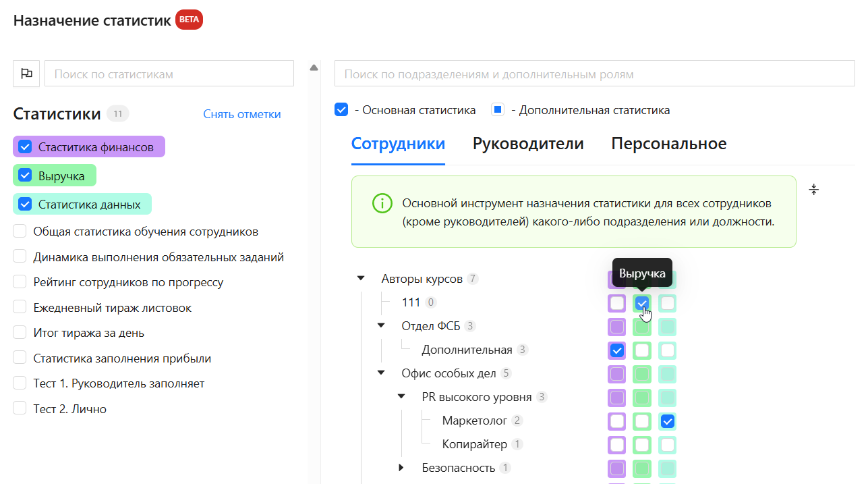868x484 pixels.
Task: Expand the Безопасность tree node
Action: click(401, 468)
